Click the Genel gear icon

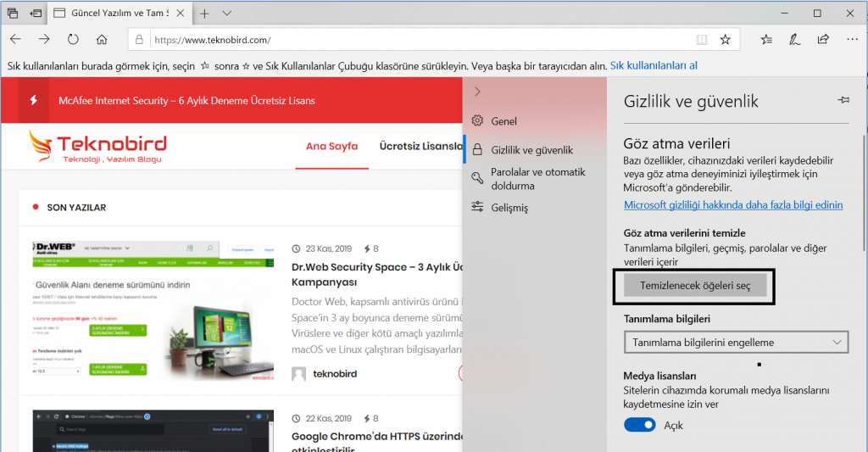[x=477, y=120]
